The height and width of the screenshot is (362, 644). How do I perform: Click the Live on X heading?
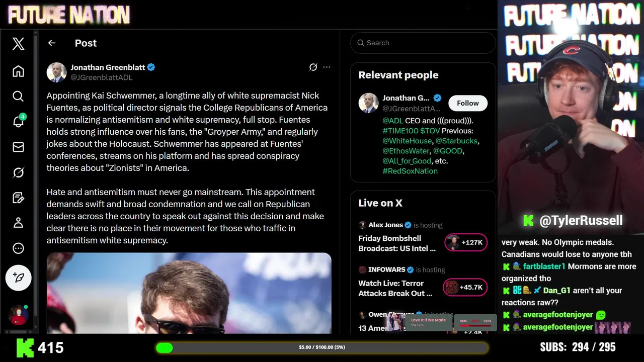pyautogui.click(x=380, y=203)
